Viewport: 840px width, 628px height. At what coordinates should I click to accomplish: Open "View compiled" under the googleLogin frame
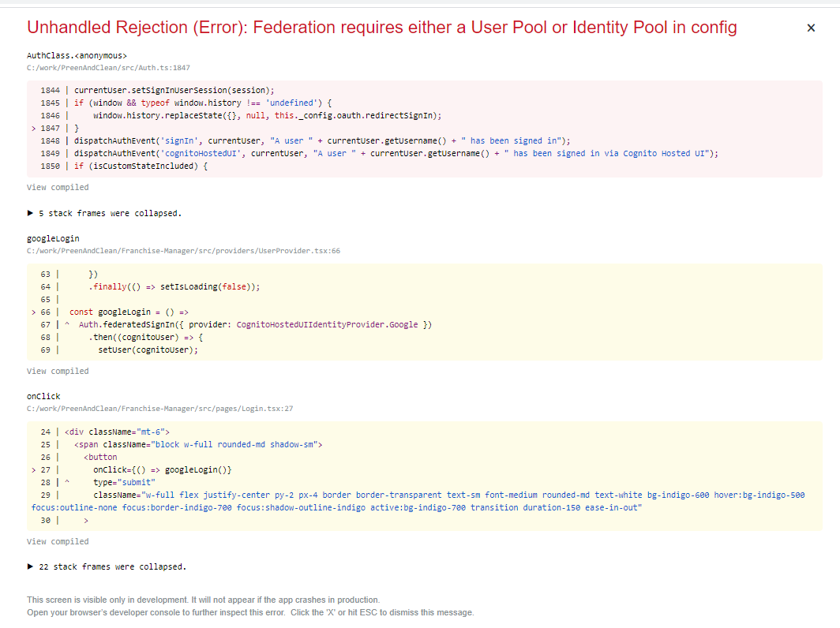[x=57, y=371]
